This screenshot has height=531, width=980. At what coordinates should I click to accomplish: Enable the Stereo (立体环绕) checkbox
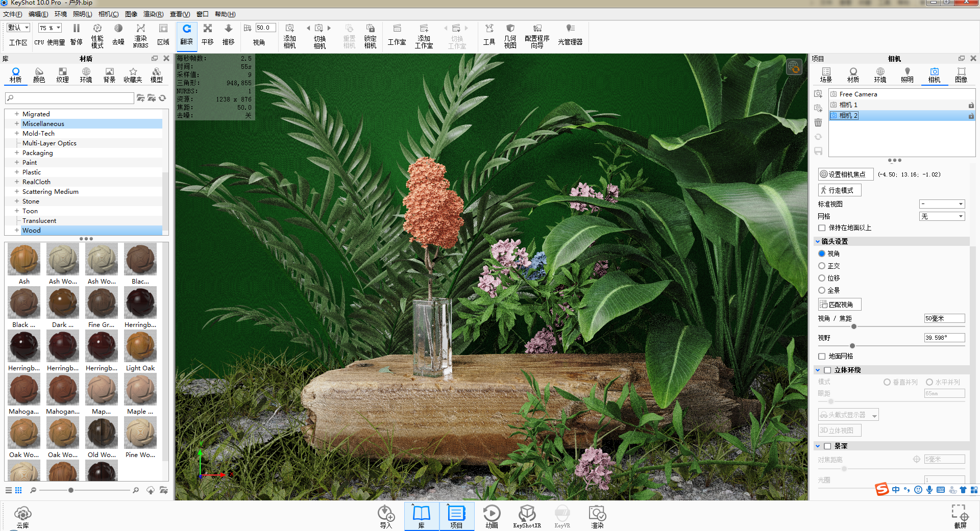(827, 370)
